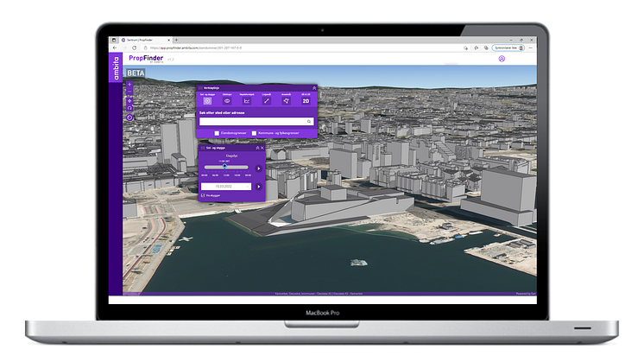The width and height of the screenshot is (644, 362).
Task: Click the drag handle of the Verktøylinje panel
Action: coord(200,88)
